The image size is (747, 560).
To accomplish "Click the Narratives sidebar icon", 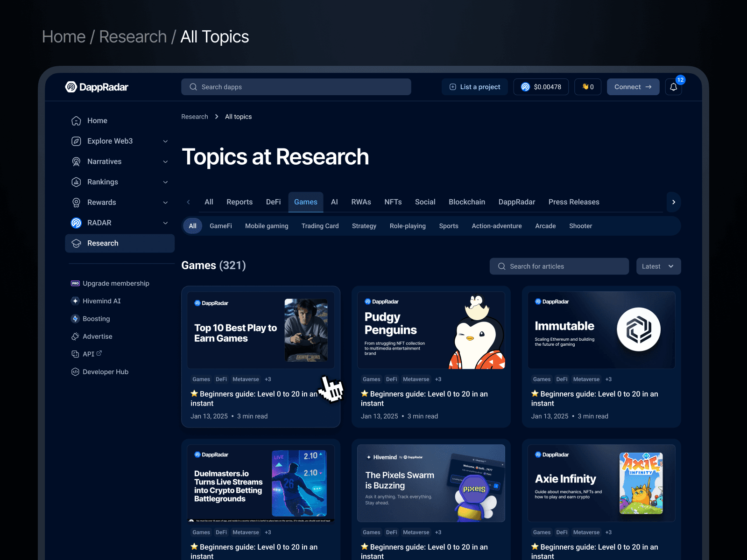I will 76,161.
